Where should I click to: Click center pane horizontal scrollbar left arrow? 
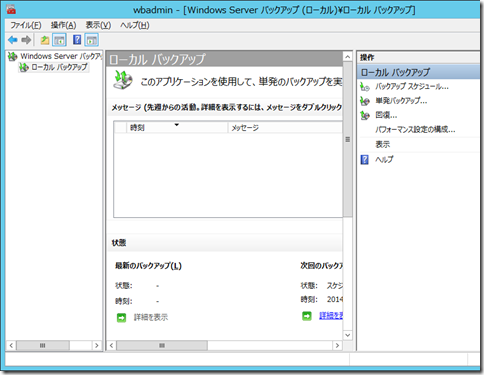tap(111, 345)
